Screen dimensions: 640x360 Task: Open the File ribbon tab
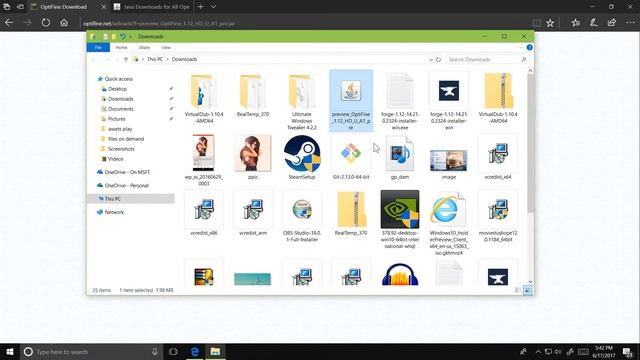(x=98, y=47)
